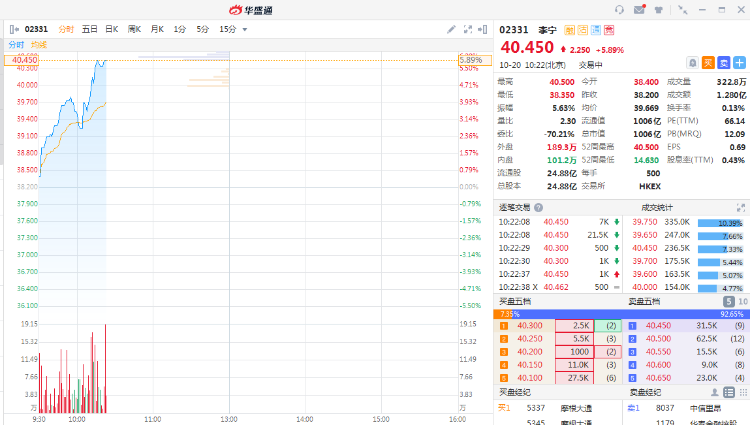
Task: Collapse the left sidebar panel icon beside 02331
Action: tap(14, 29)
